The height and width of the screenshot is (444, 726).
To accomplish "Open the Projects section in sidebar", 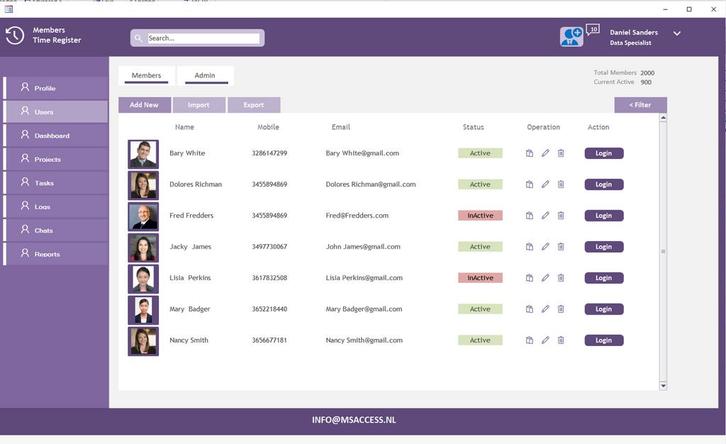I will (x=55, y=159).
